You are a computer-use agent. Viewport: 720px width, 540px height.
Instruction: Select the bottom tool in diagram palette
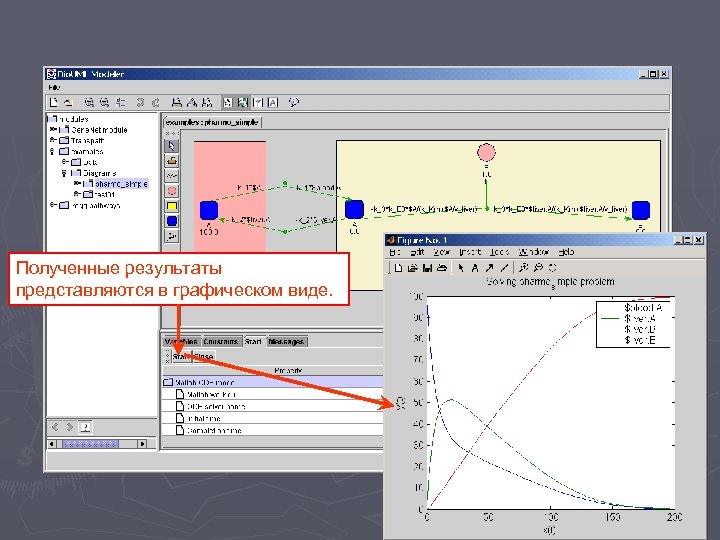[x=172, y=236]
